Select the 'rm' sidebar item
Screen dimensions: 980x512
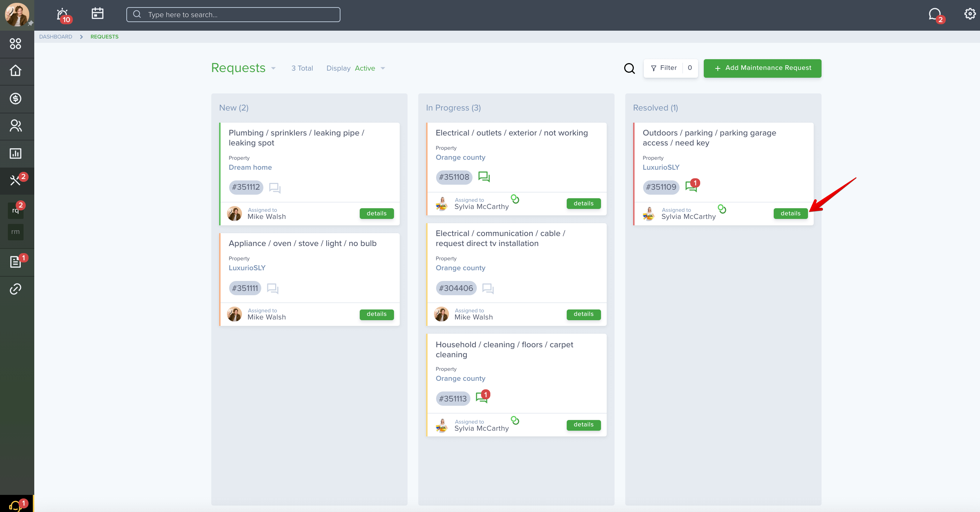[x=16, y=232]
